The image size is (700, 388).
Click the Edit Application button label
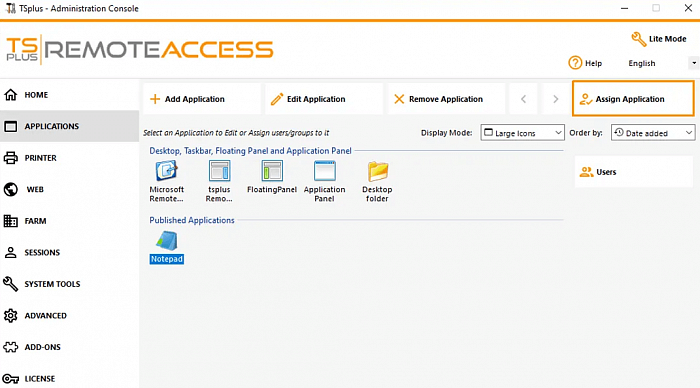point(316,99)
